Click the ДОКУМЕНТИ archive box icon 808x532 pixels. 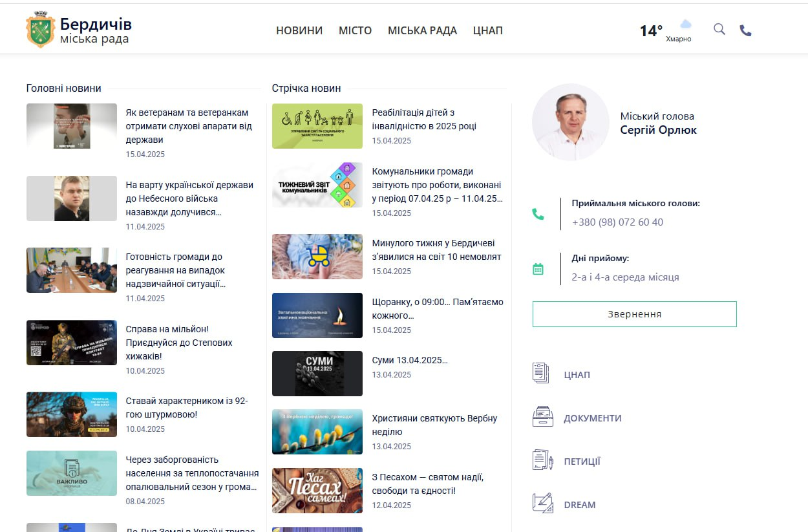(543, 417)
